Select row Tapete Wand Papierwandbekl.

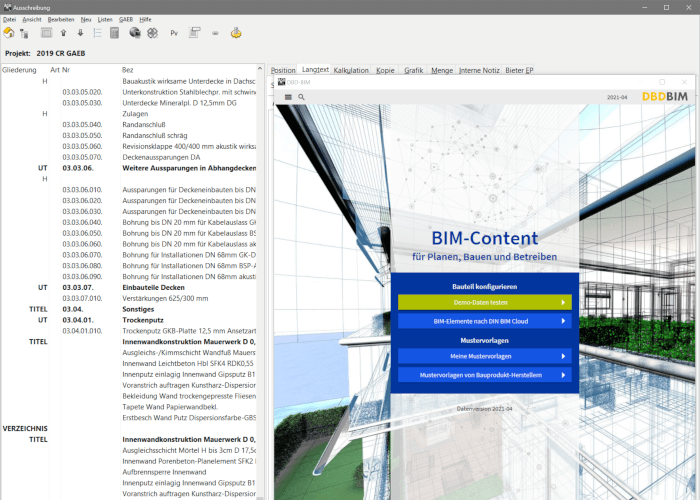coord(129,407)
